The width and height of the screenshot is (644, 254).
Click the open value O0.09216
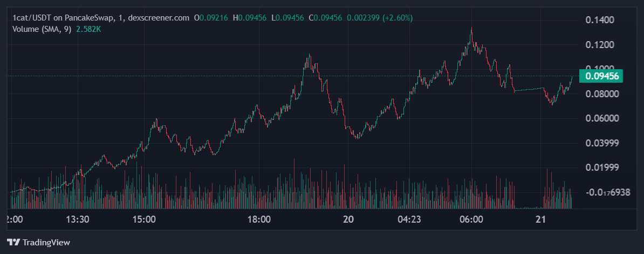click(x=211, y=18)
